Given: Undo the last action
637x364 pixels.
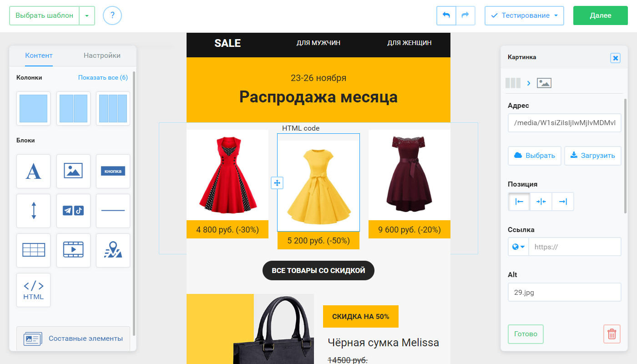Looking at the screenshot, I should click(446, 15).
